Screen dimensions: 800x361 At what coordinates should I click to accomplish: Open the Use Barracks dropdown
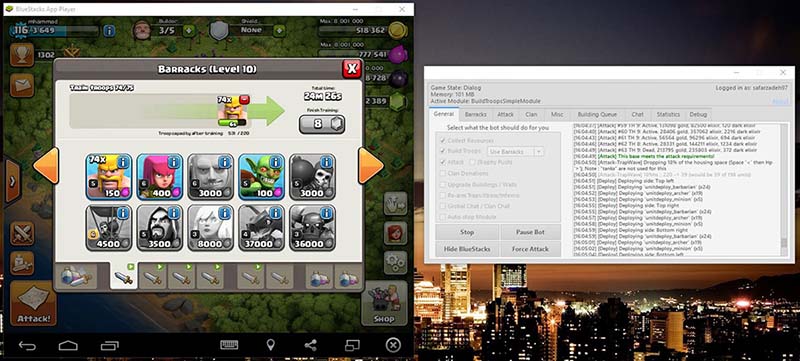pyautogui.click(x=516, y=151)
